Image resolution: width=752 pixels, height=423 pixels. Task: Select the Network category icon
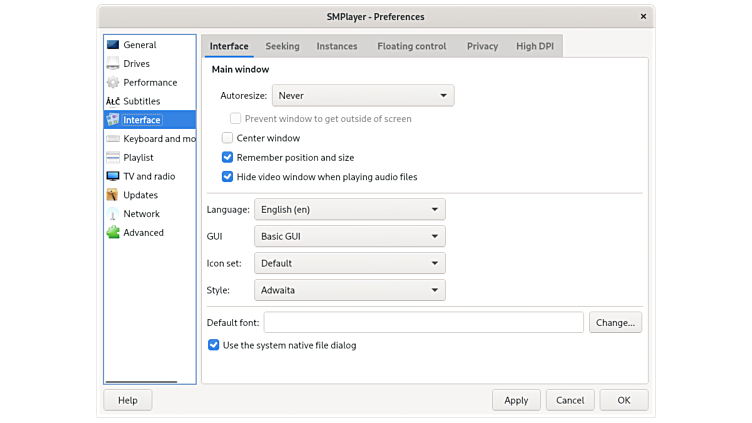pos(113,214)
